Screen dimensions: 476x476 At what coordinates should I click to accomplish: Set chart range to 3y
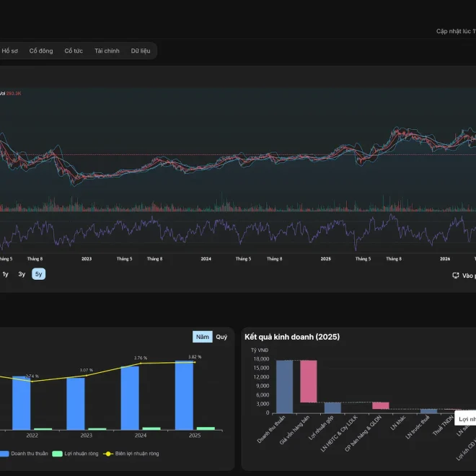(x=22, y=275)
